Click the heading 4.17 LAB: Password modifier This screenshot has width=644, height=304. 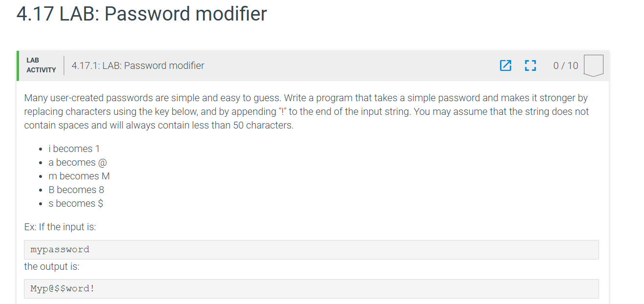(x=141, y=14)
